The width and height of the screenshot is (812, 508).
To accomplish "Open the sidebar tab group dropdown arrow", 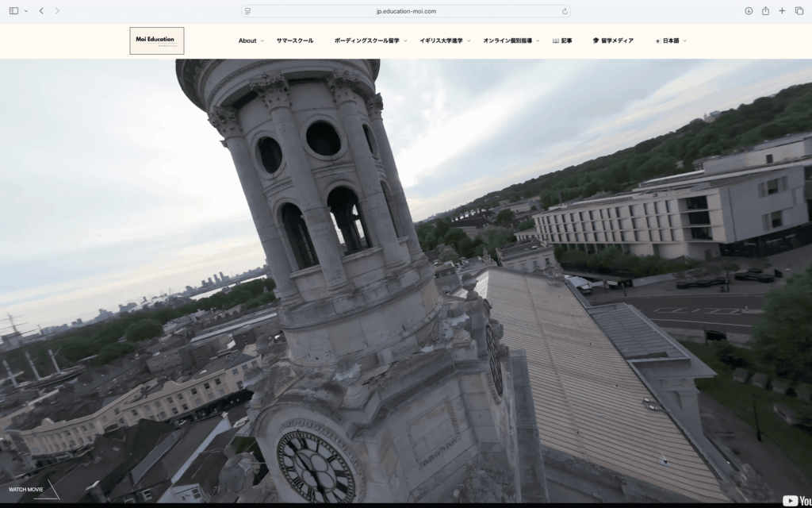I will 26,11.
